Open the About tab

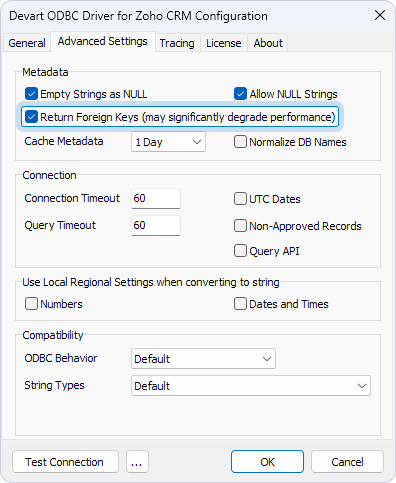(x=268, y=43)
